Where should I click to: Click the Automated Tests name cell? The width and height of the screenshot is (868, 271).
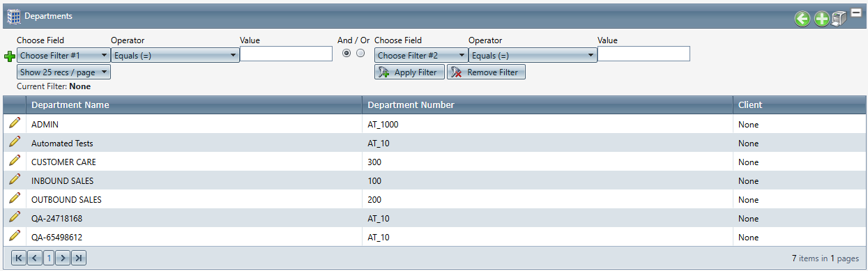[x=194, y=143]
